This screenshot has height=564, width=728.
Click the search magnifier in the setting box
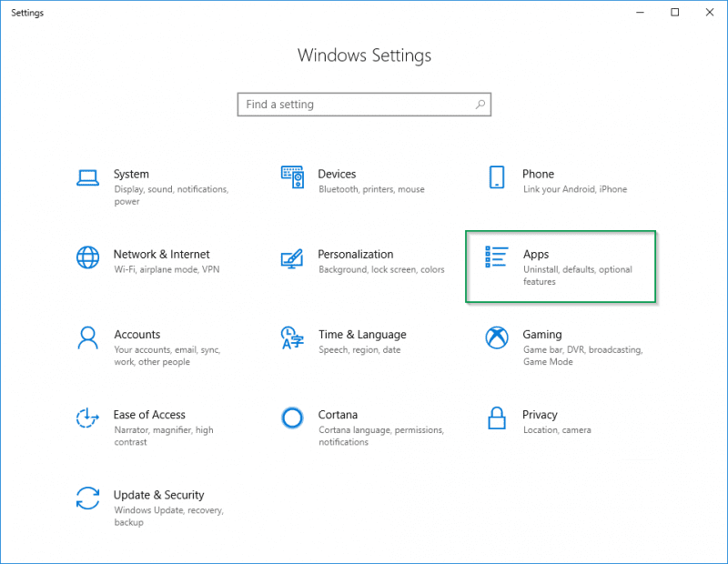pos(480,104)
